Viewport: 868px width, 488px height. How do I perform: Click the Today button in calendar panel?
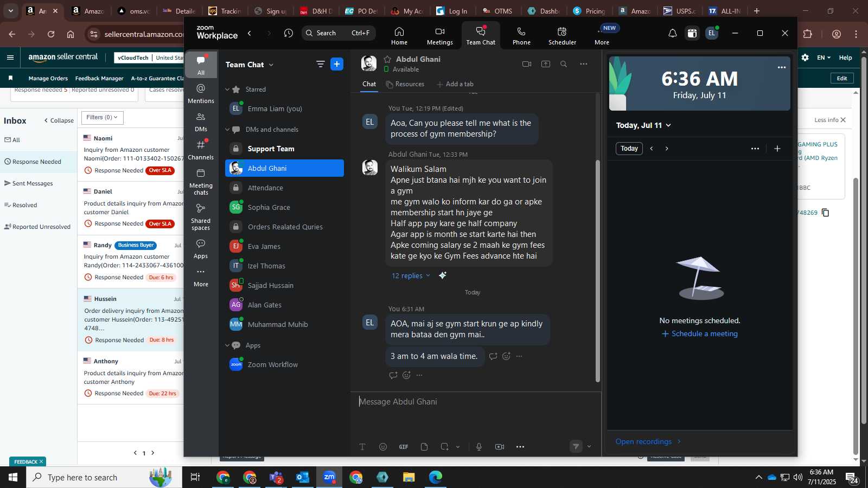[x=629, y=149]
